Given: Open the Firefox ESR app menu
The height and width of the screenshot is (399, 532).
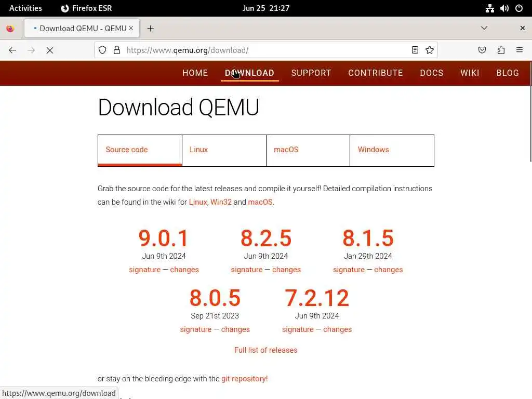Looking at the screenshot, I should pos(86,8).
